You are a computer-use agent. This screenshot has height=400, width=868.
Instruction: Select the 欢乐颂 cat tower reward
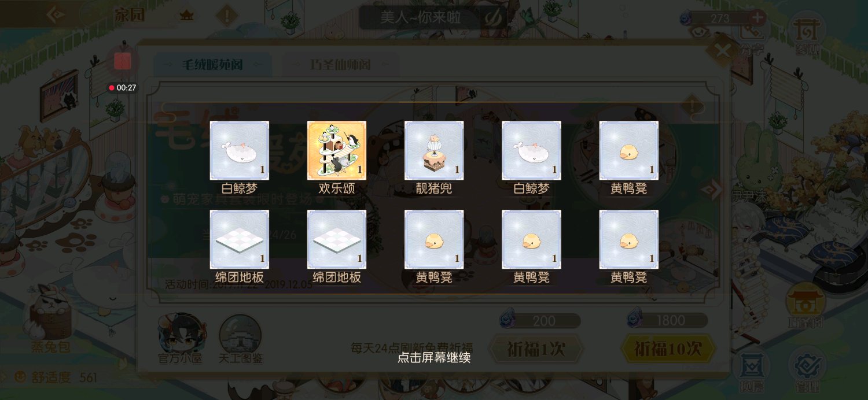(337, 150)
